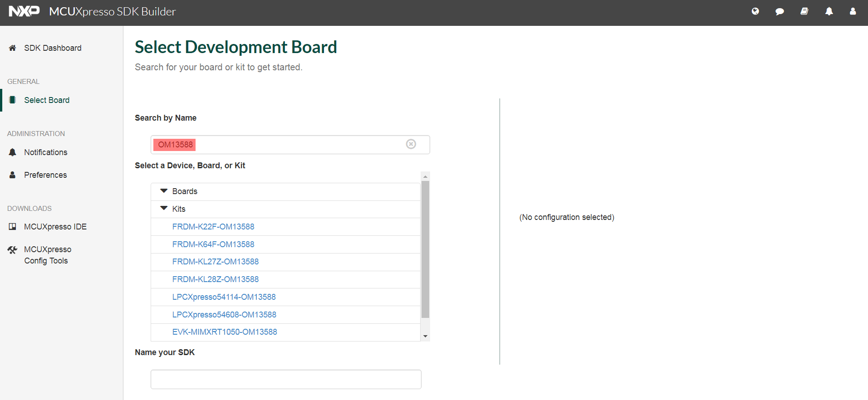
Task: Select the LPCXpresso54114-OM13588 kit
Action: [x=224, y=297]
